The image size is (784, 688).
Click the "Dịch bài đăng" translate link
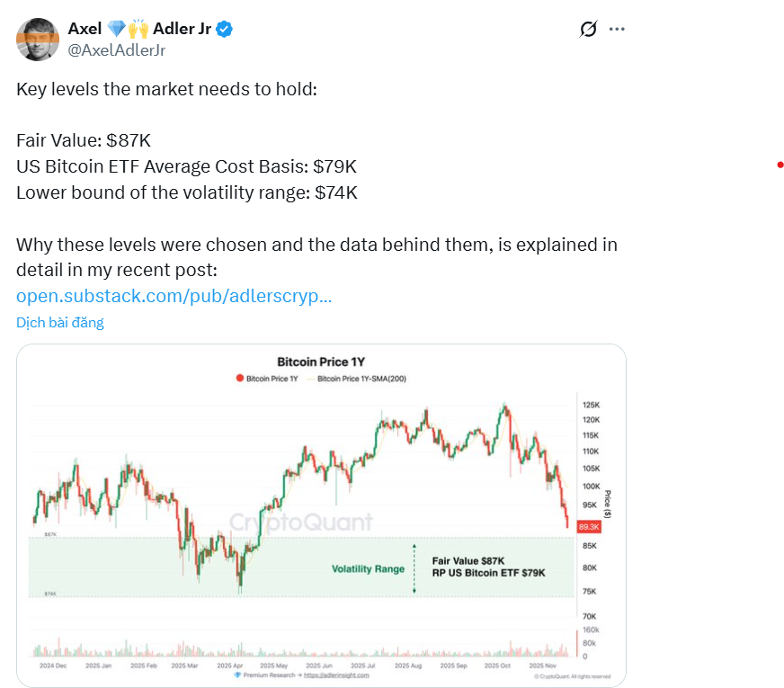[x=60, y=322]
